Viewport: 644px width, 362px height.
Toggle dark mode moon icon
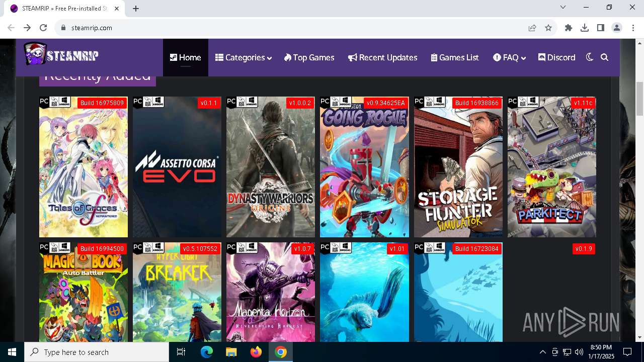pos(590,57)
